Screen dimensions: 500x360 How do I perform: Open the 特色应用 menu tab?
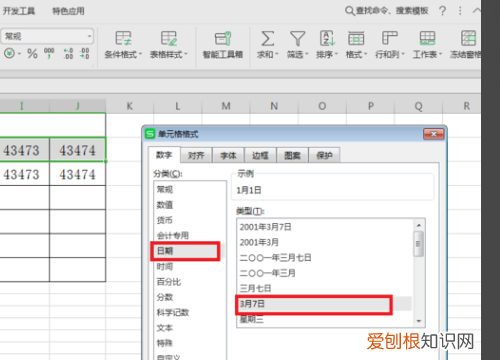pos(68,11)
